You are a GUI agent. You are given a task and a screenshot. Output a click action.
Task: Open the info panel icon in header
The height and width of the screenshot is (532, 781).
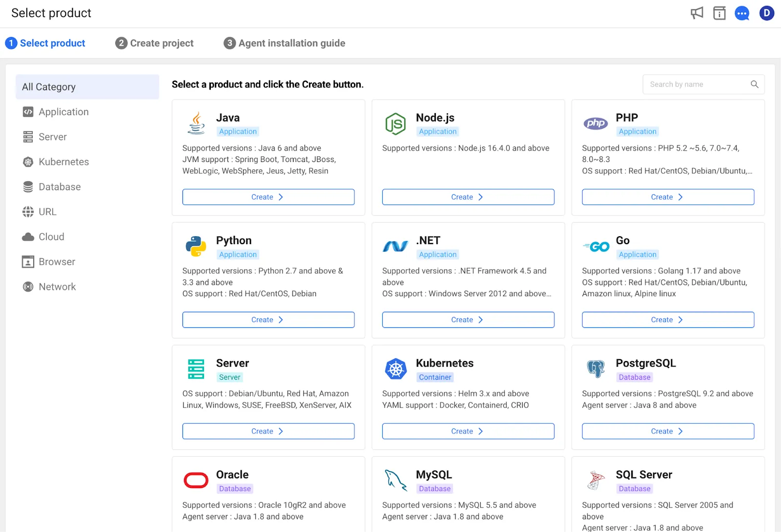(719, 13)
